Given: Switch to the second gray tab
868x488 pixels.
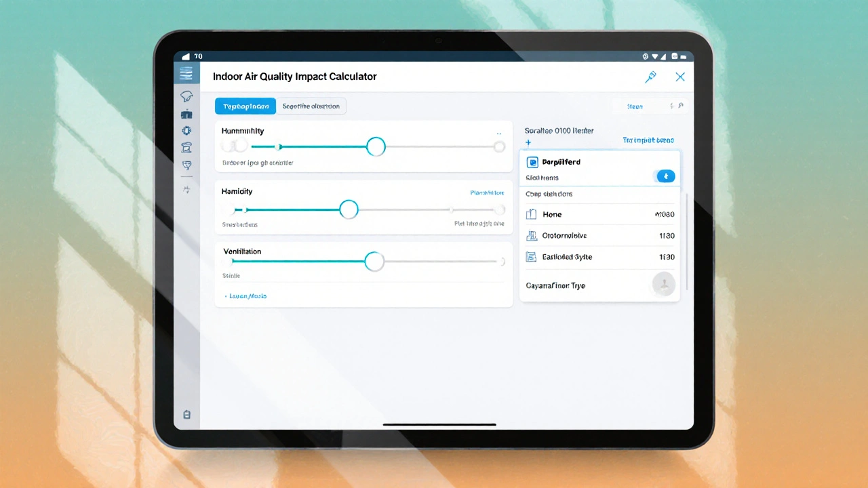Looking at the screenshot, I should (312, 106).
